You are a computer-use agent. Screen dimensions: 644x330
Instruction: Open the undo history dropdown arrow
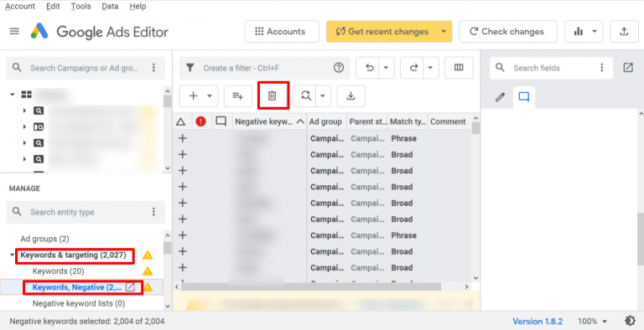coord(386,68)
